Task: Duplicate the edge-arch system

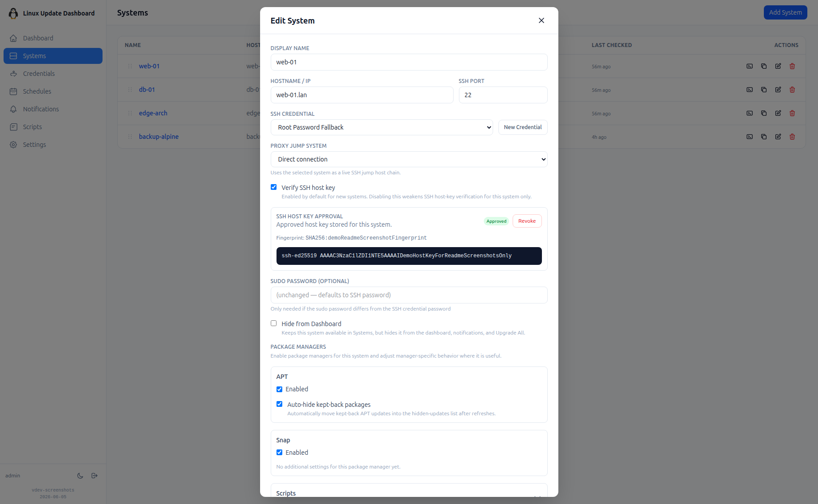Action: 764,113
